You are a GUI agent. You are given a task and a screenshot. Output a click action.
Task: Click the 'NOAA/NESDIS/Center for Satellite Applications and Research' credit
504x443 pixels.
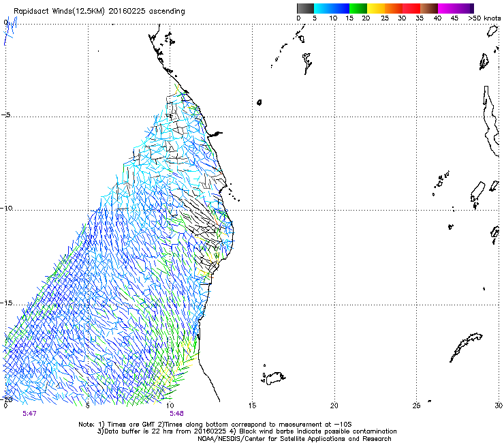click(x=294, y=439)
